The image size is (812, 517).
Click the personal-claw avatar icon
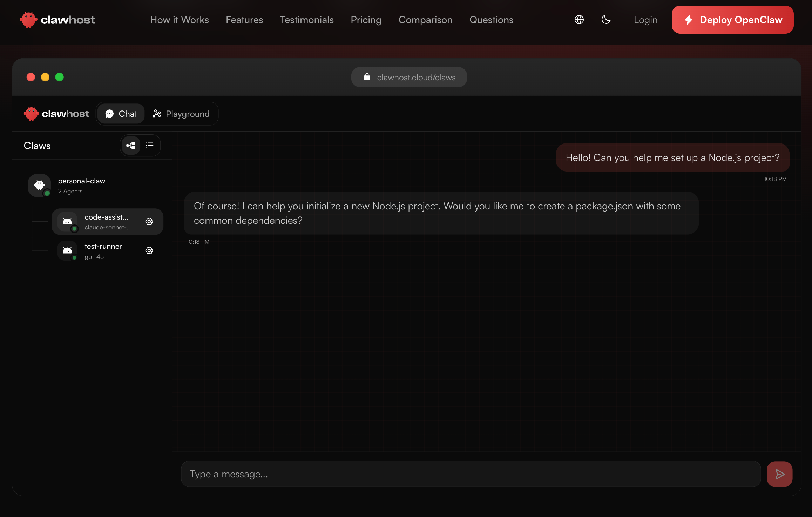[39, 185]
